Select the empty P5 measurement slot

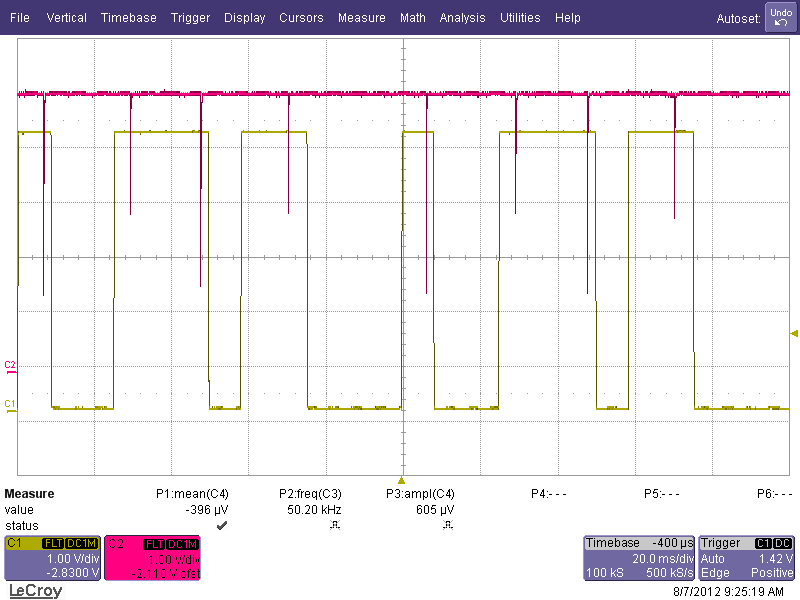(662, 494)
